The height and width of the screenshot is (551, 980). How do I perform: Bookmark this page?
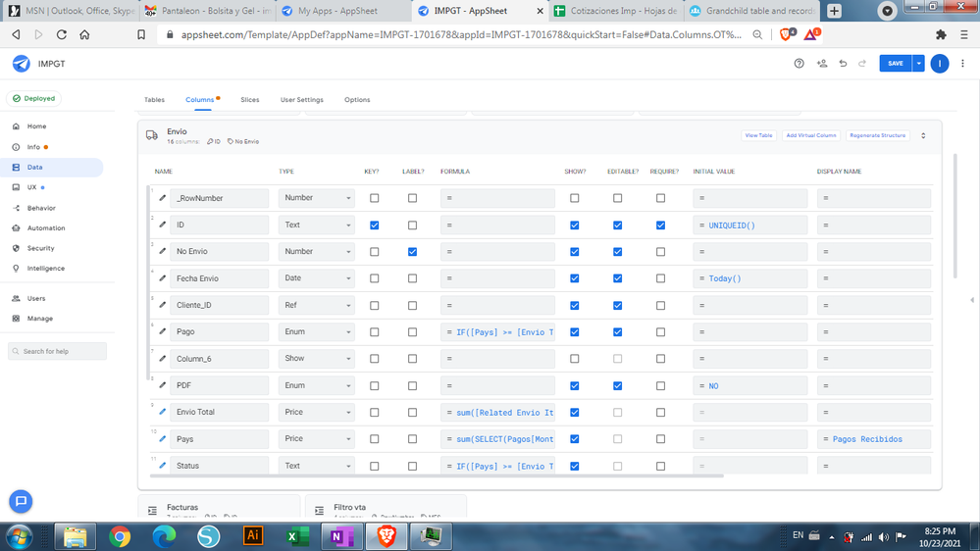141,35
